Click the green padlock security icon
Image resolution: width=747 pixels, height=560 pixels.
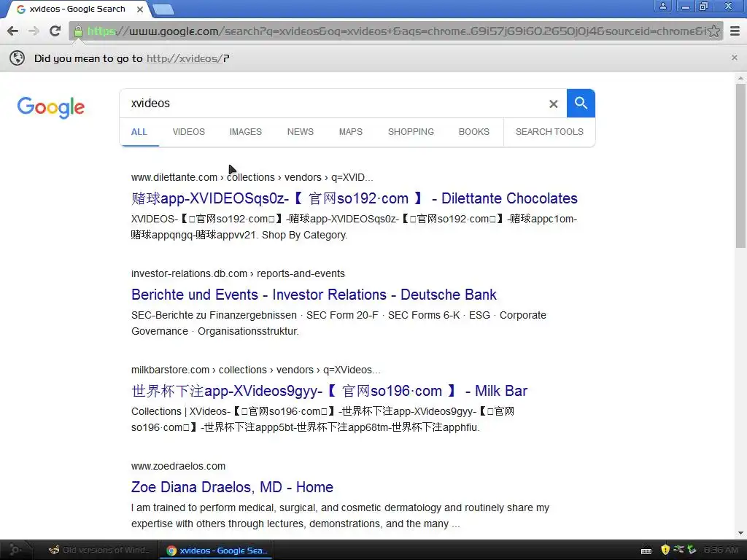point(78,31)
